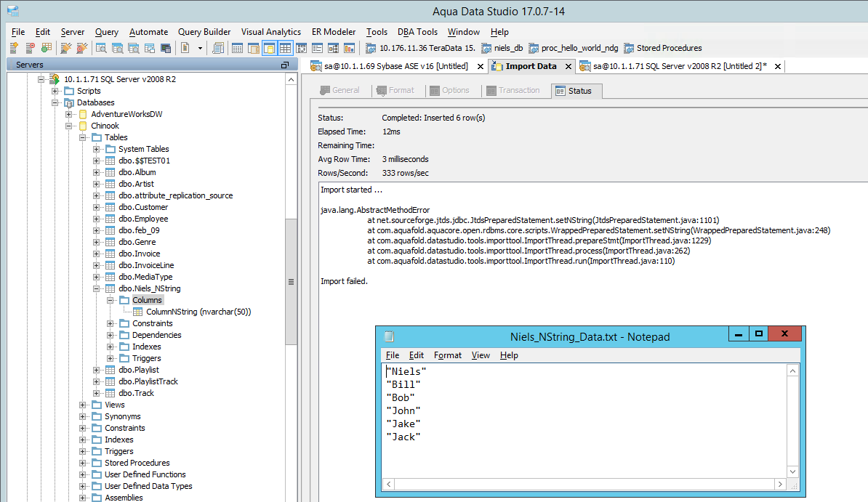868x502 pixels.
Task: Switch to the General tab in Import Data
Action: [x=340, y=90]
